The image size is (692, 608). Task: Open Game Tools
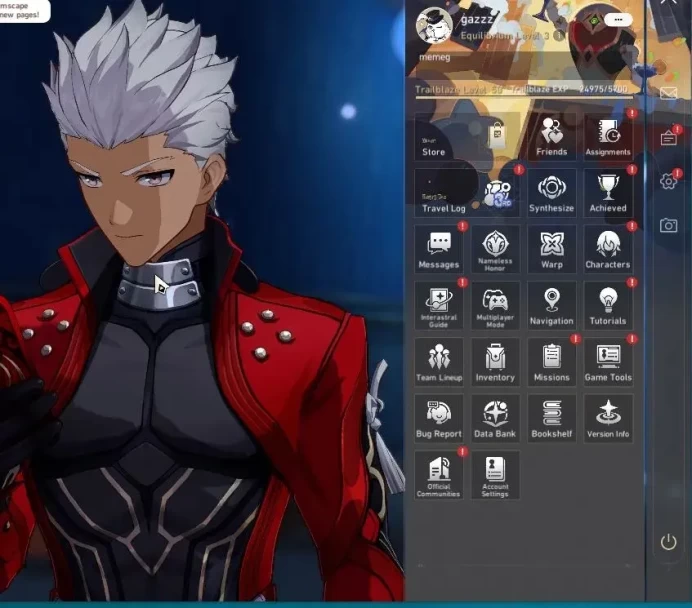click(x=608, y=362)
